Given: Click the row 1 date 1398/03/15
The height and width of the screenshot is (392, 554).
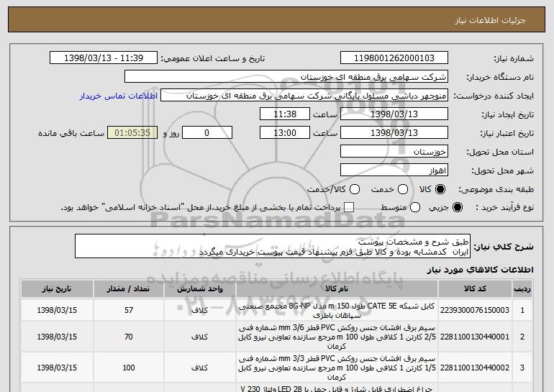Looking at the screenshot, I should pos(57,311).
